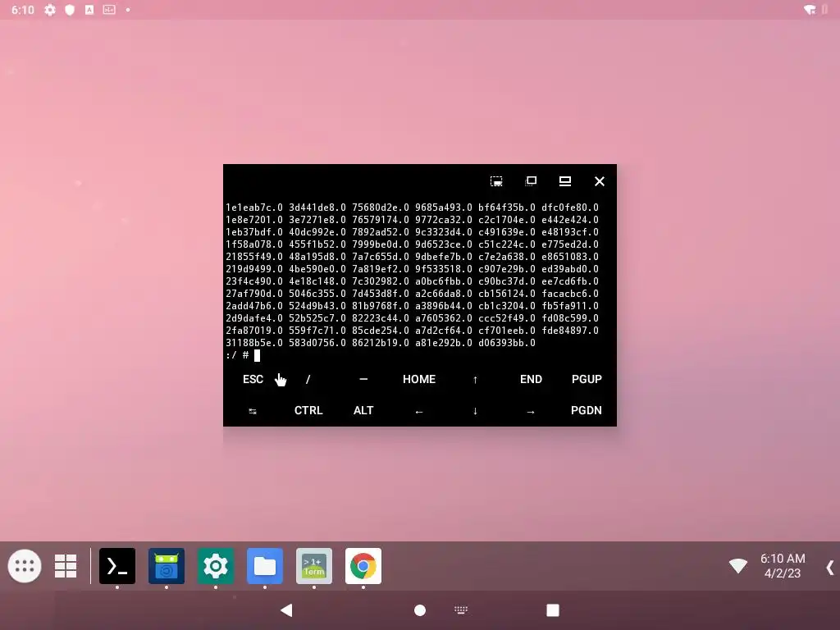Click the terminal prompt line ':/ #'
840x630 pixels.
point(237,355)
